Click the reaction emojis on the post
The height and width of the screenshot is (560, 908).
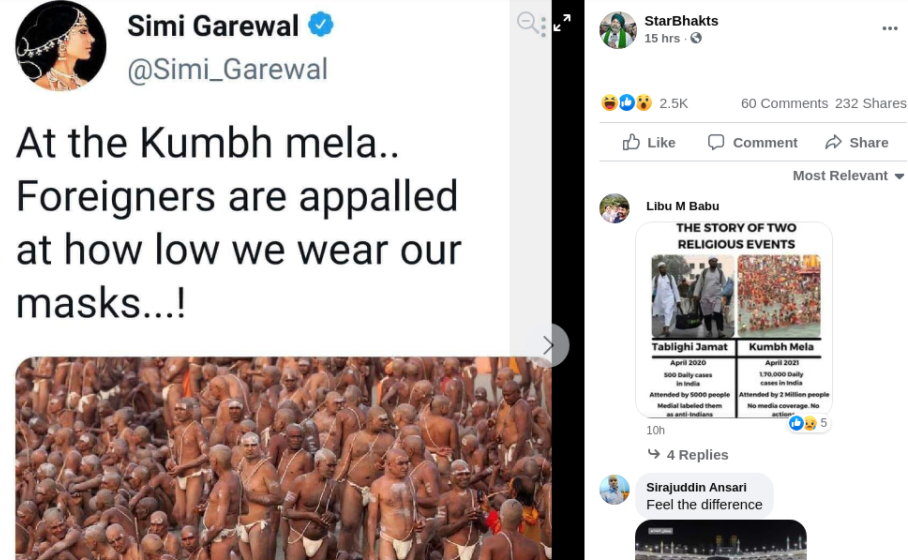[626, 103]
